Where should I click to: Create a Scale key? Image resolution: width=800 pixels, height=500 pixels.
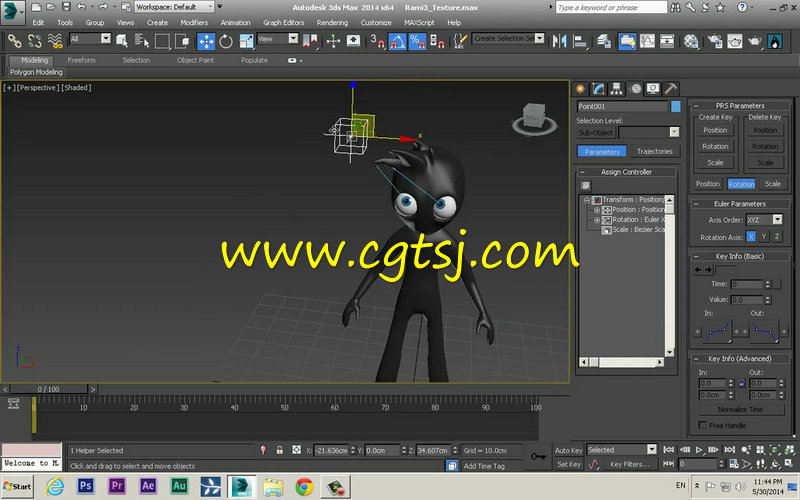[x=715, y=163]
